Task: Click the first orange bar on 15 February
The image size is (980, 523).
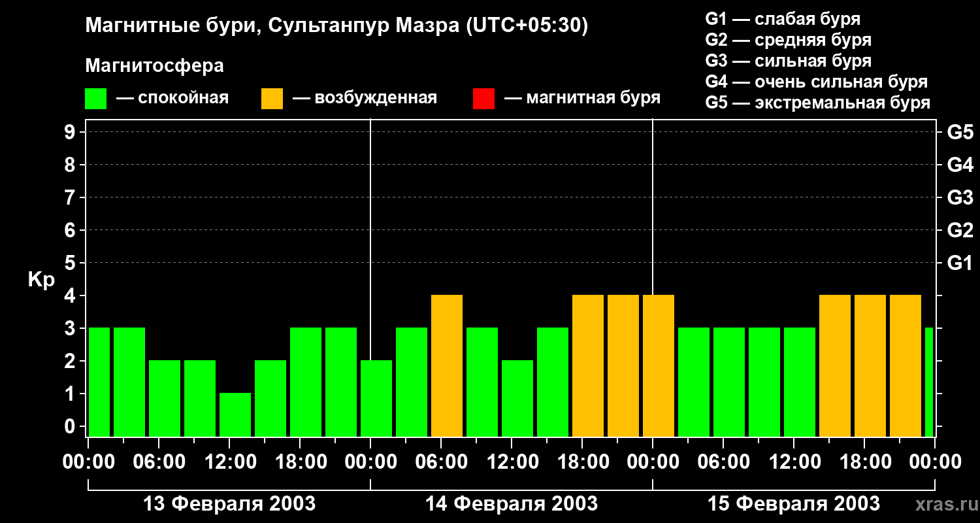Action: [835, 365]
